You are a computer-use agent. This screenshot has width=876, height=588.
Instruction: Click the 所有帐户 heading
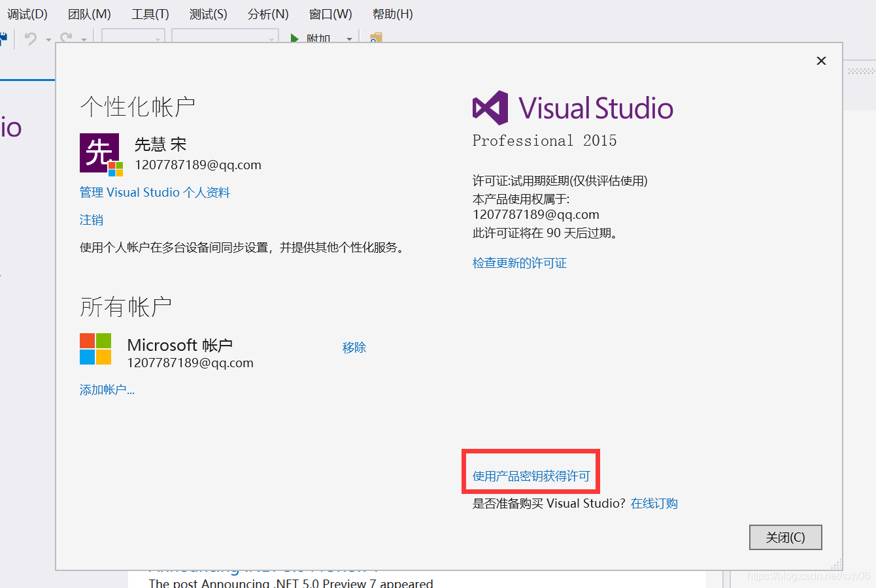(x=126, y=306)
